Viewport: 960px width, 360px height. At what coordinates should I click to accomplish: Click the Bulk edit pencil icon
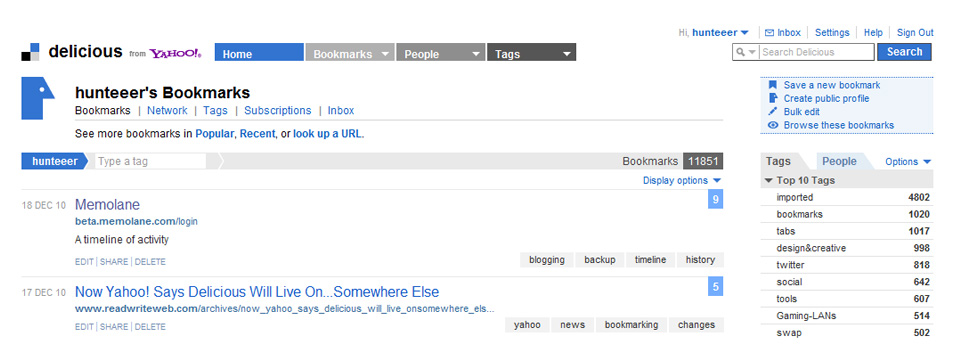click(773, 111)
